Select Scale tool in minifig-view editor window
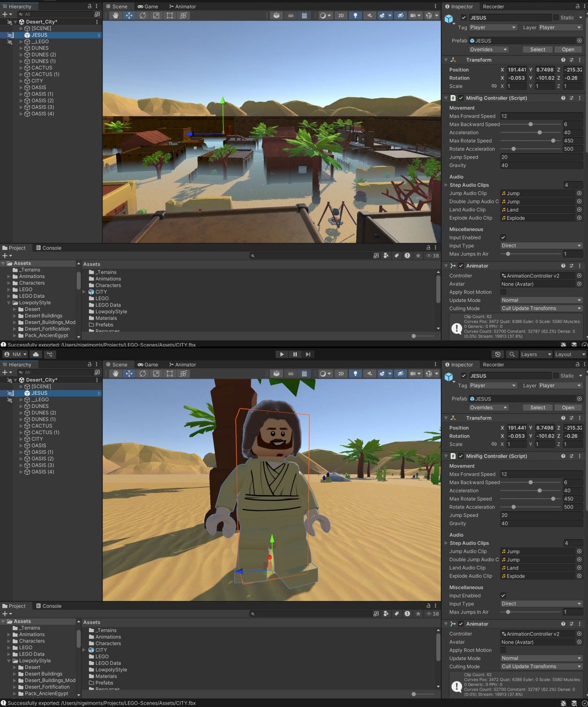The image size is (588, 707). pyautogui.click(x=156, y=373)
